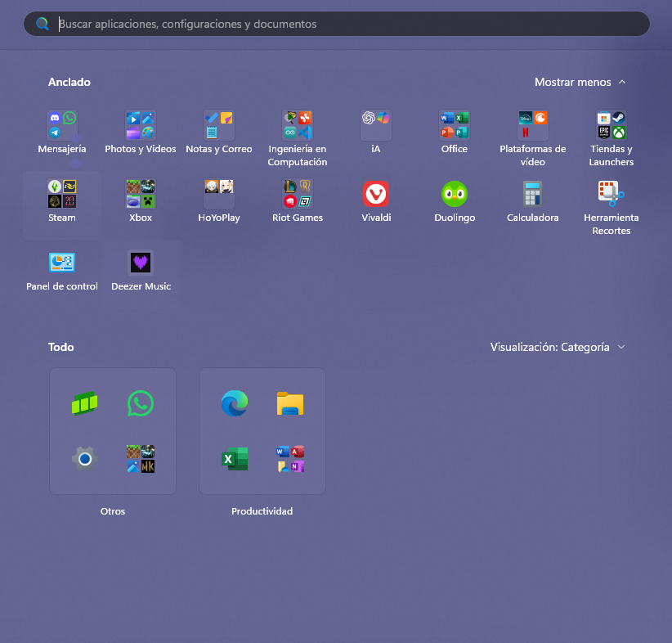Image resolution: width=672 pixels, height=643 pixels.
Task: Open the Steam pinned folder
Action: pos(62,194)
